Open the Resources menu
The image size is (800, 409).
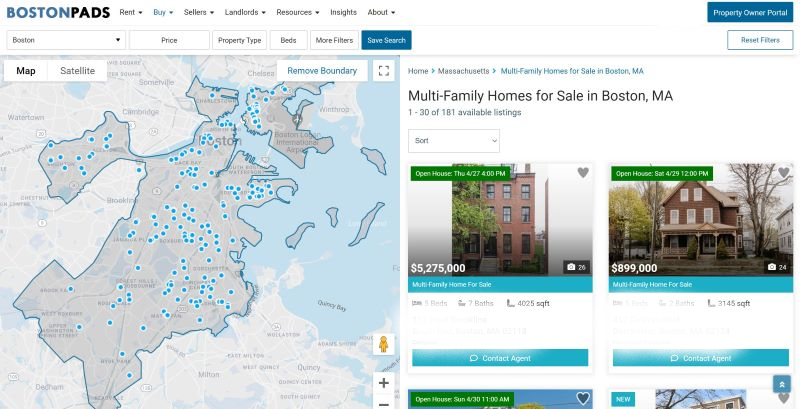coord(298,12)
